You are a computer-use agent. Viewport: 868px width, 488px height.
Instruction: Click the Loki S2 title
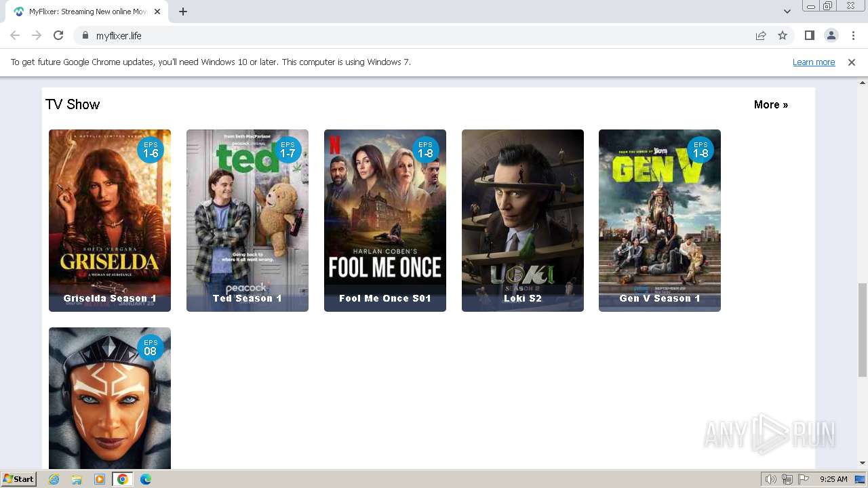(x=523, y=298)
